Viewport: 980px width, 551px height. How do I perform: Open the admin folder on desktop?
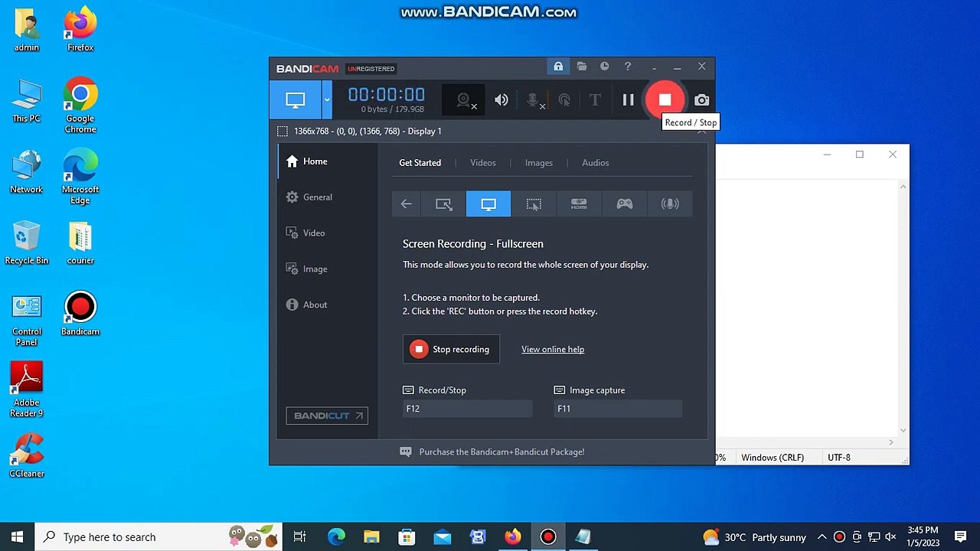click(27, 31)
